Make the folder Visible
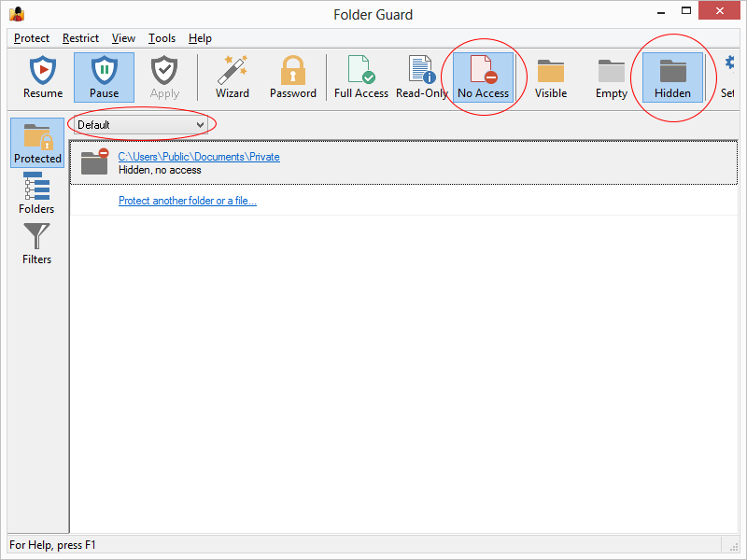The width and height of the screenshot is (747, 560). (551, 77)
